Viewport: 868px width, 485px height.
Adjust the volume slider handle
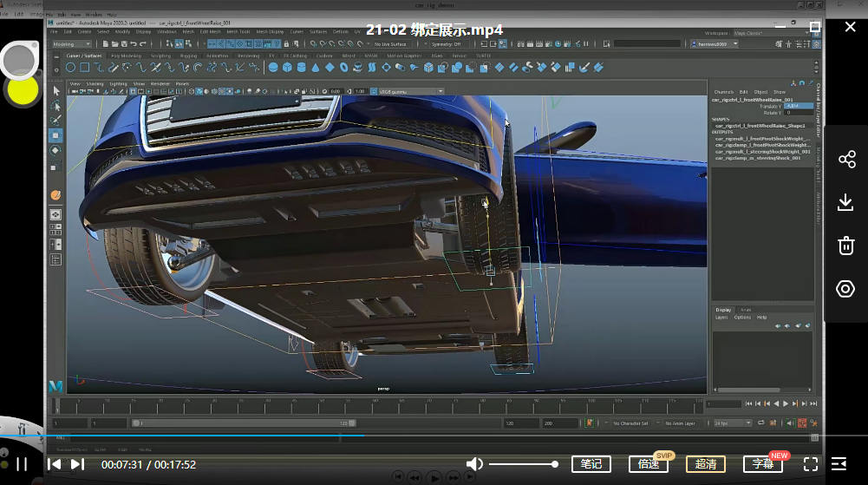(555, 464)
